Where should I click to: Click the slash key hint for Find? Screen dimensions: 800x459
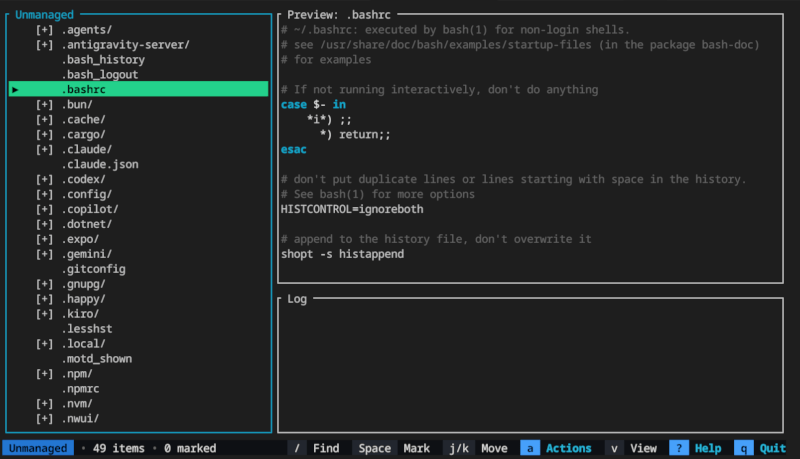(x=297, y=448)
